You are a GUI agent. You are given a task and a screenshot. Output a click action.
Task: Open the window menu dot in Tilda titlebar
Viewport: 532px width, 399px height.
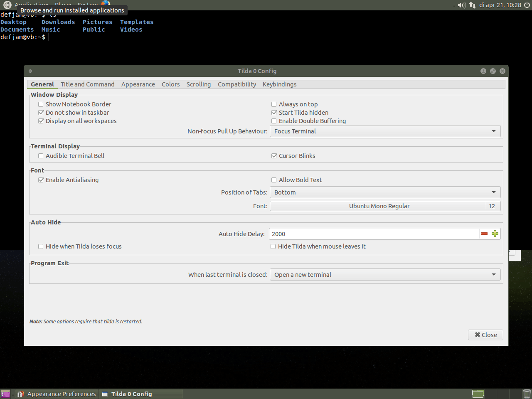pyautogui.click(x=30, y=71)
